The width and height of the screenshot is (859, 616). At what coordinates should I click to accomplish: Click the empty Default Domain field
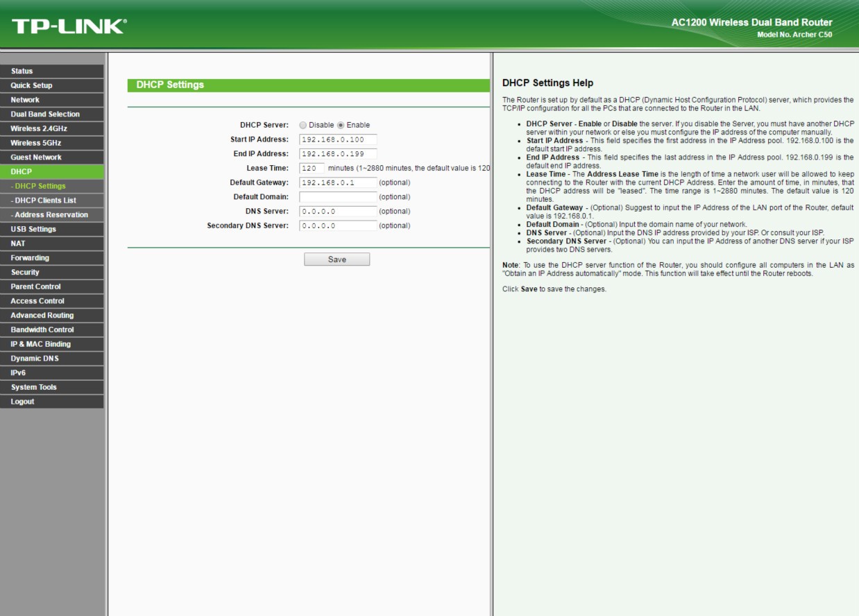[x=337, y=197]
